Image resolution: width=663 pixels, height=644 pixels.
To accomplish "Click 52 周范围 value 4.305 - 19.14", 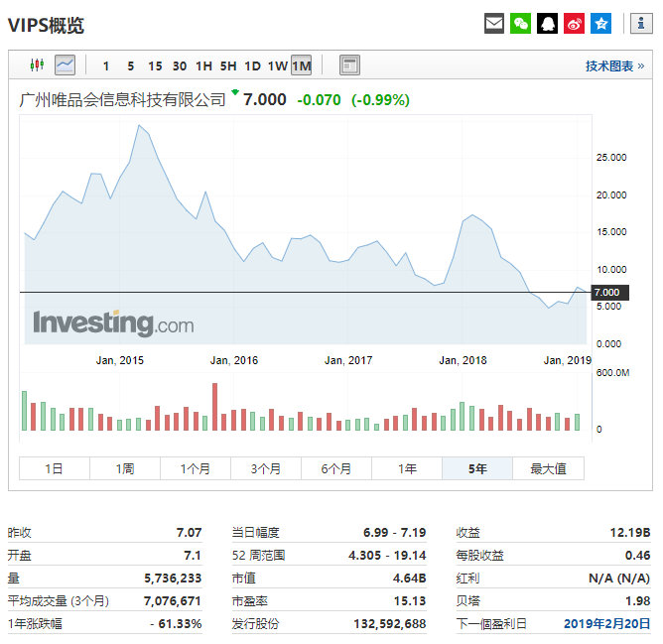I will coord(387,556).
